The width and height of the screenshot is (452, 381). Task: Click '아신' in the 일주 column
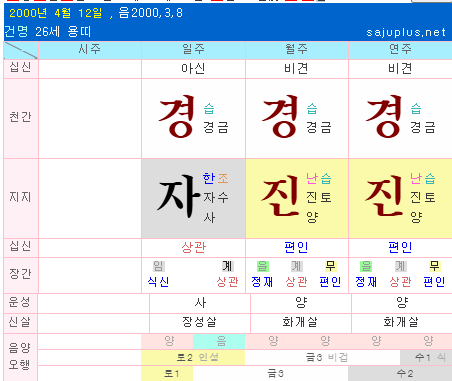tap(193, 69)
